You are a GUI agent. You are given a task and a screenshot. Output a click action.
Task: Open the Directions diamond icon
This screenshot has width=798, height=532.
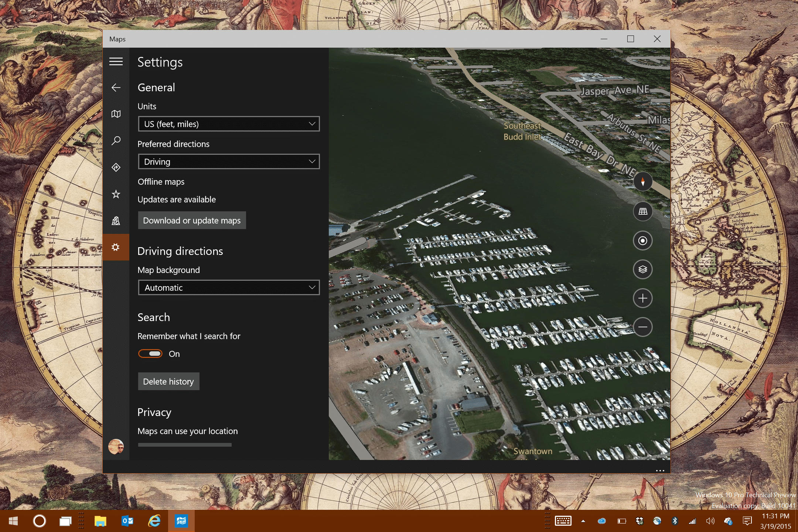[x=116, y=167]
